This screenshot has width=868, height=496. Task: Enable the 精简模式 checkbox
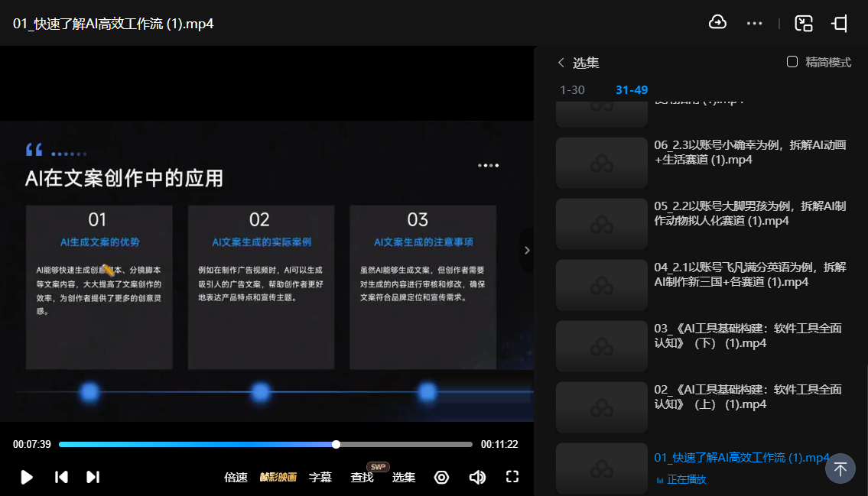792,62
